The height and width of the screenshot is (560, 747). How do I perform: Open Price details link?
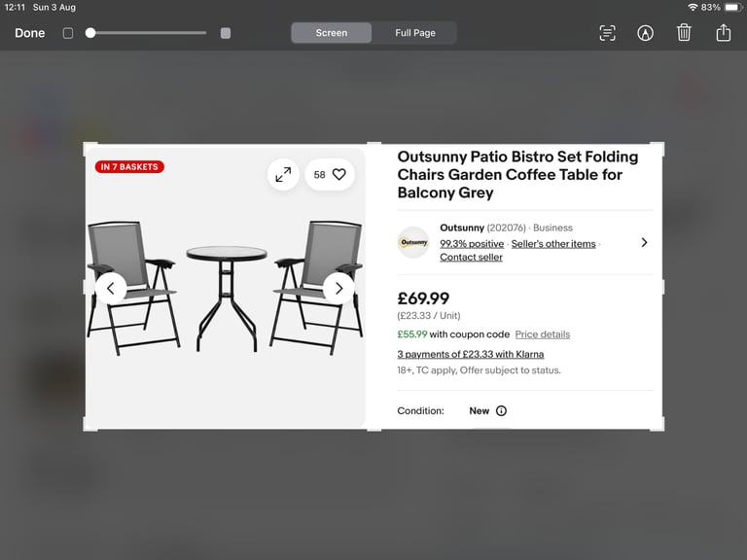[x=542, y=334]
